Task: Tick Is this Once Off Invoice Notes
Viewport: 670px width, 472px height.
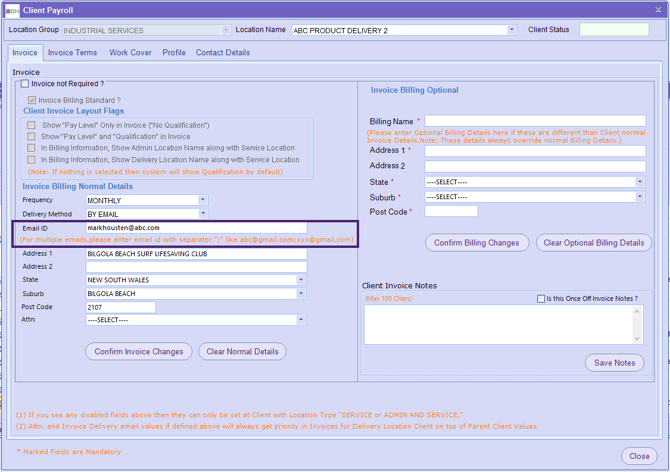Action: pos(541,299)
